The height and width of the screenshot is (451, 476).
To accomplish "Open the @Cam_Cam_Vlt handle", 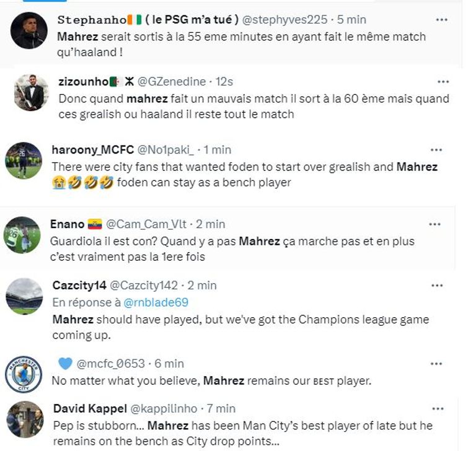I will click(x=146, y=224).
